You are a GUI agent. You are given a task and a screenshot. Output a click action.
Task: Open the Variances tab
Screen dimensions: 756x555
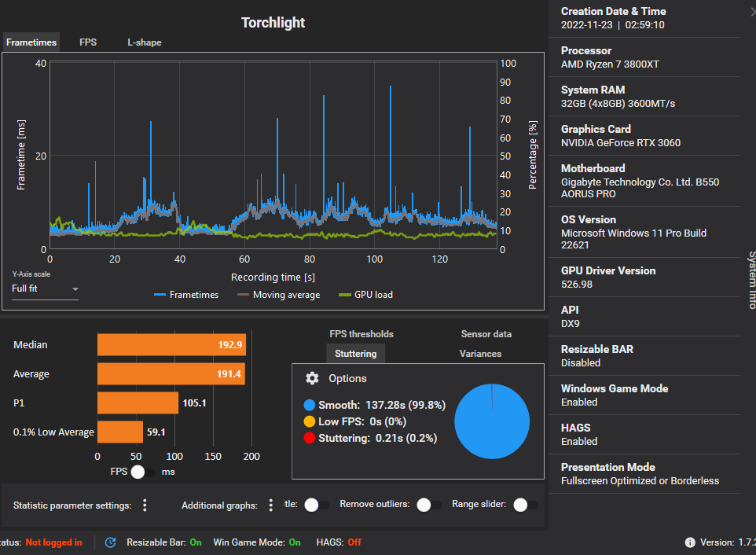point(480,354)
